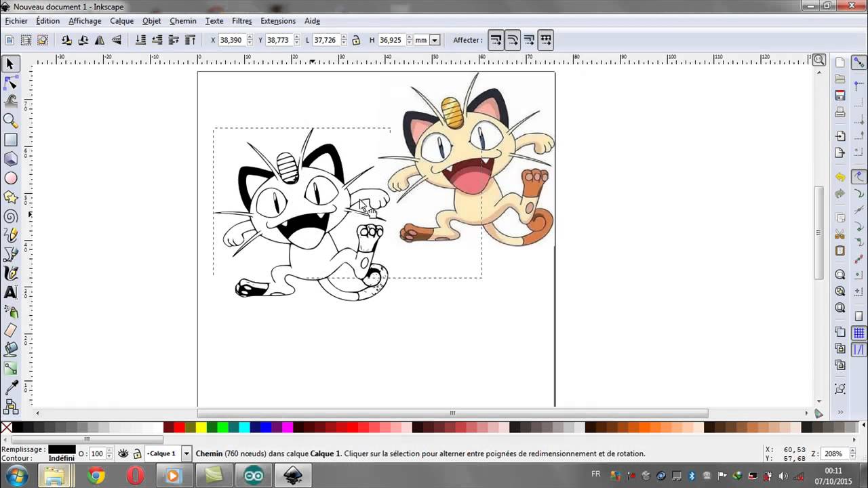The width and height of the screenshot is (868, 488).
Task: Click the horizontal canvas scrollbar
Action: (452, 413)
